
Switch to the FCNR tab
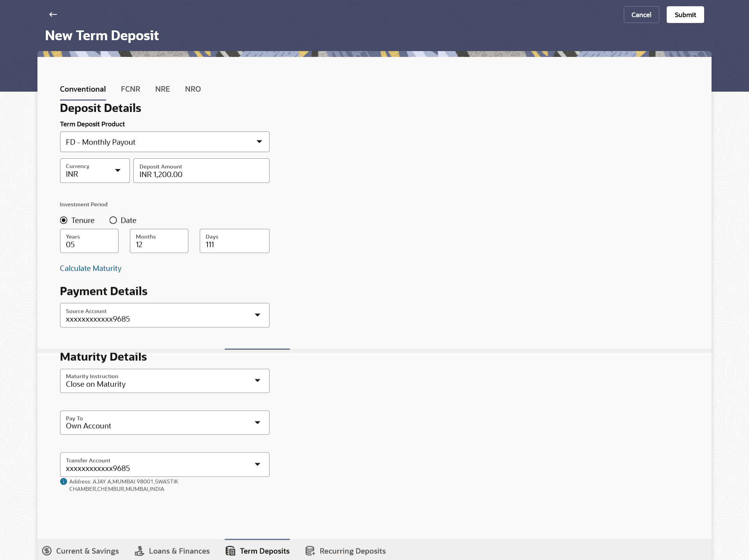[x=130, y=89]
